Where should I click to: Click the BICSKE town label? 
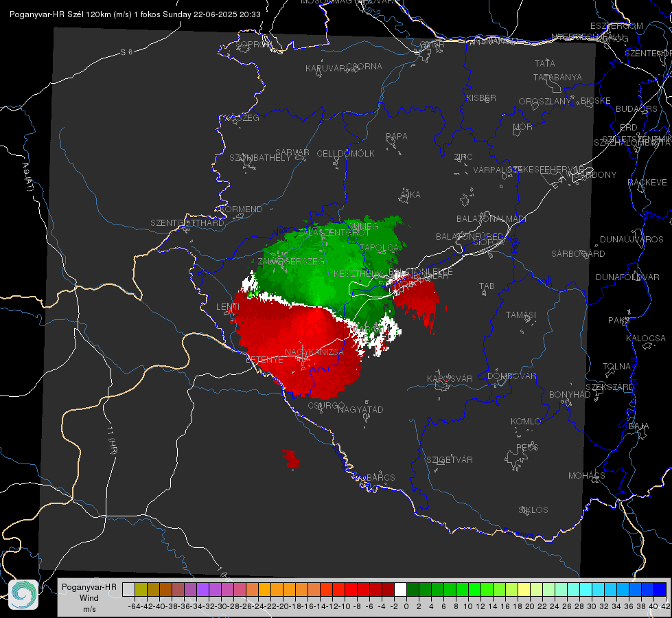596,100
